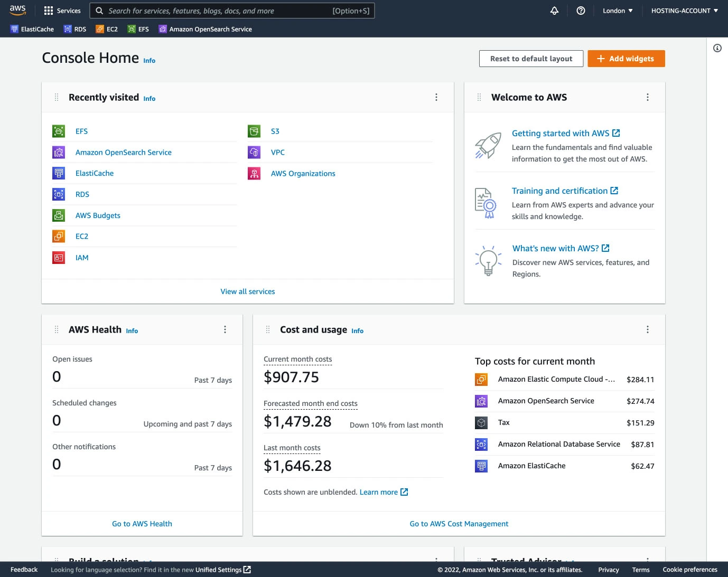The width and height of the screenshot is (728, 577).
Task: Click the Last month costs label
Action: click(292, 448)
